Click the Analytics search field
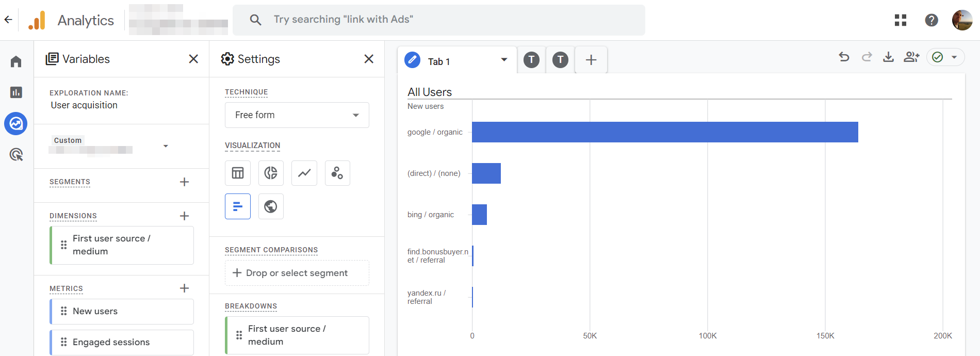 (x=439, y=20)
